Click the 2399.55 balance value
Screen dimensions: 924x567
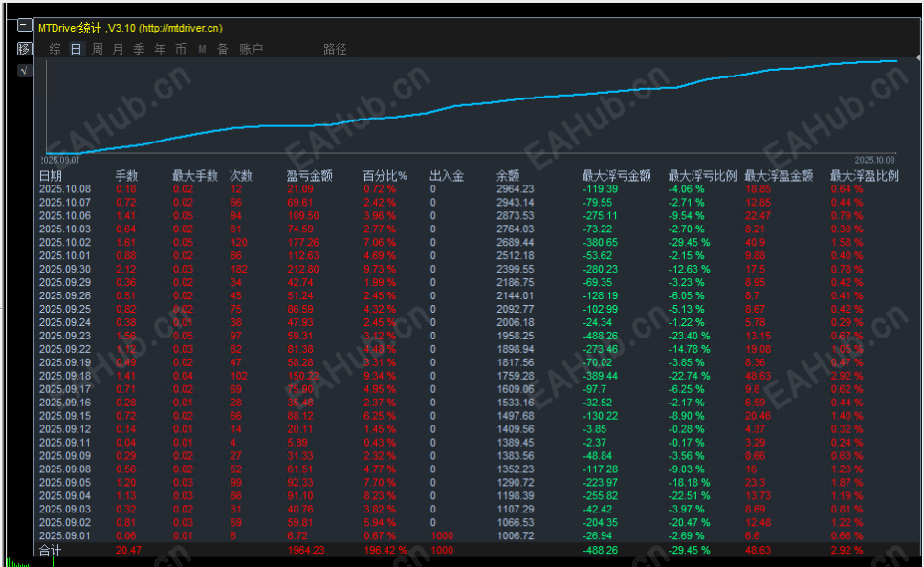click(x=515, y=269)
